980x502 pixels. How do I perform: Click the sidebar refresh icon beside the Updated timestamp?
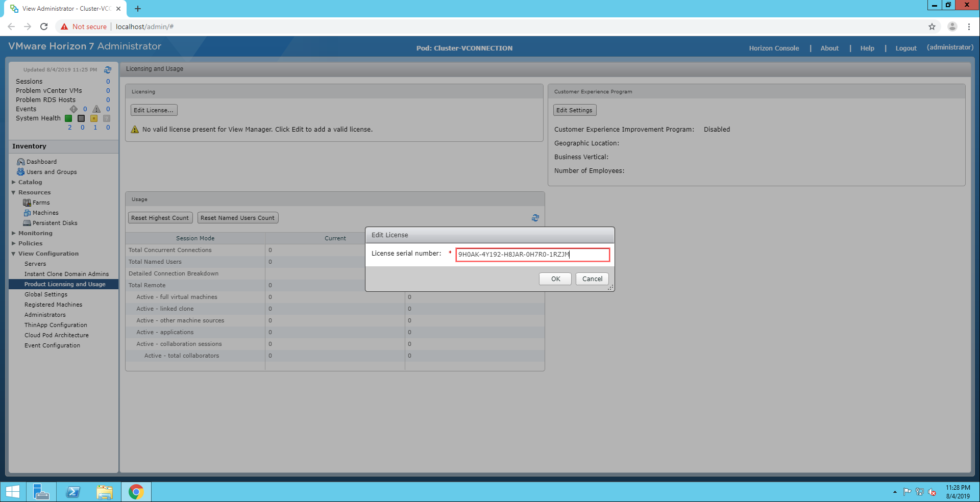tap(108, 70)
